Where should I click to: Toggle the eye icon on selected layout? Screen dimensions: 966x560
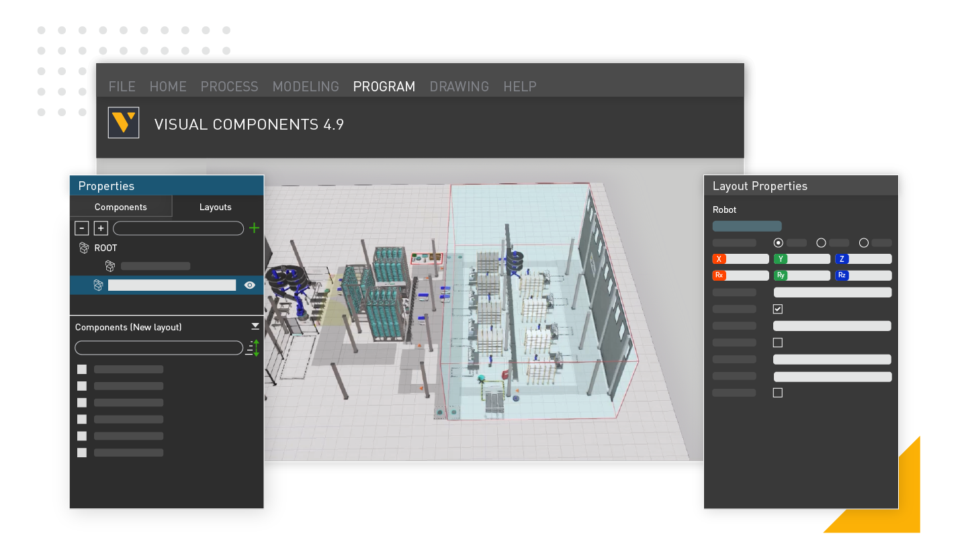tap(249, 285)
